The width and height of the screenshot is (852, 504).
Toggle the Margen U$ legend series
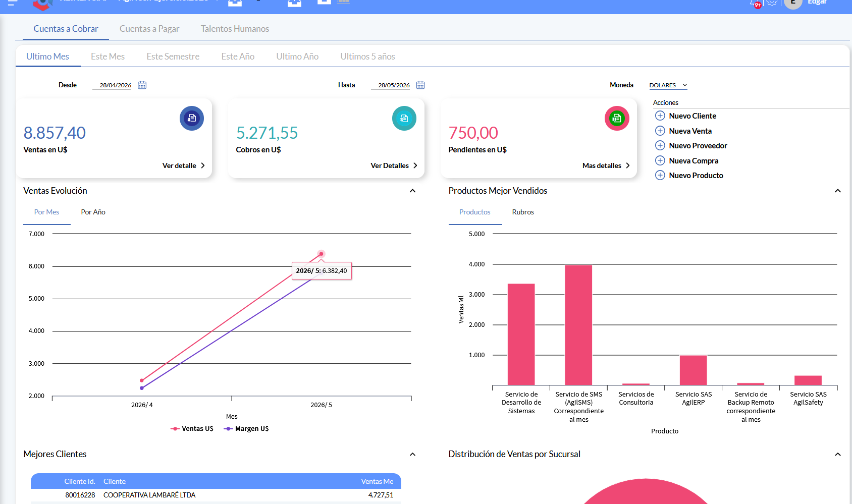point(246,429)
